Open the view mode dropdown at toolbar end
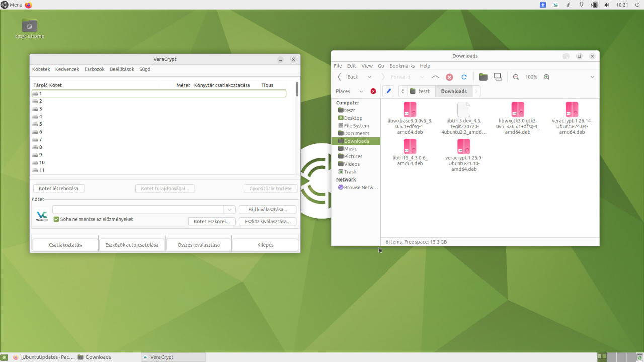 (592, 77)
